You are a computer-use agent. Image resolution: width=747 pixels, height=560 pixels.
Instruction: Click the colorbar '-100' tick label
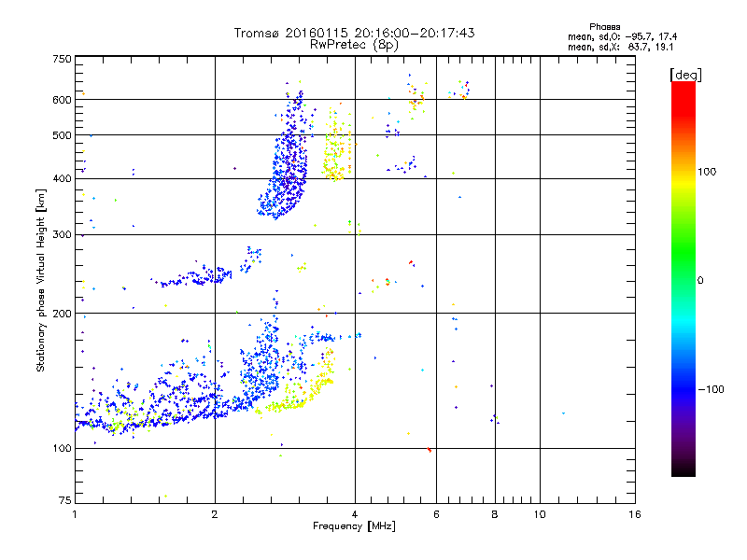[711, 389]
